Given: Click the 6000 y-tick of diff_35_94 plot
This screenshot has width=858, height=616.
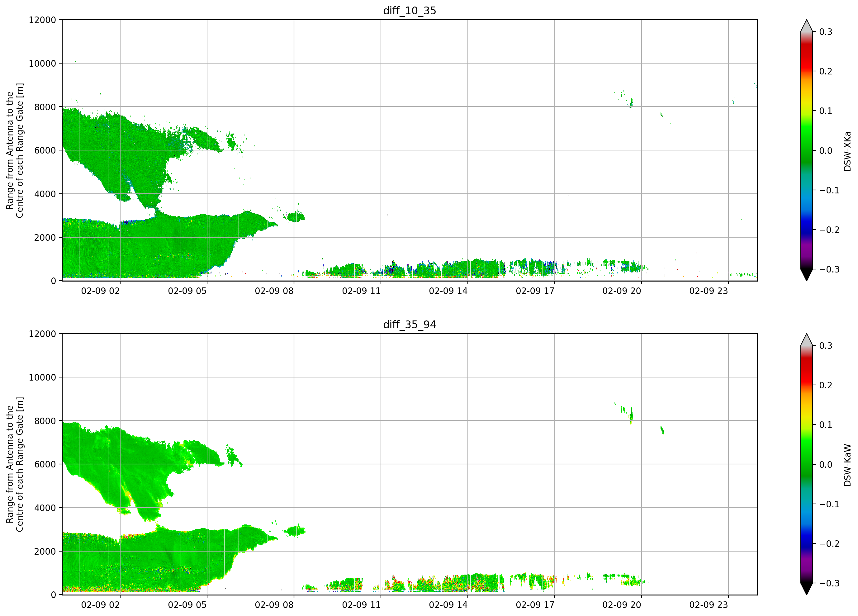Looking at the screenshot, I should 45,464.
